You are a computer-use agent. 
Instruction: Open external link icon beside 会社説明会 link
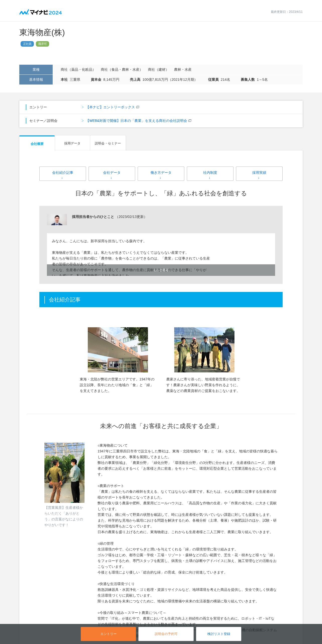coord(190,121)
